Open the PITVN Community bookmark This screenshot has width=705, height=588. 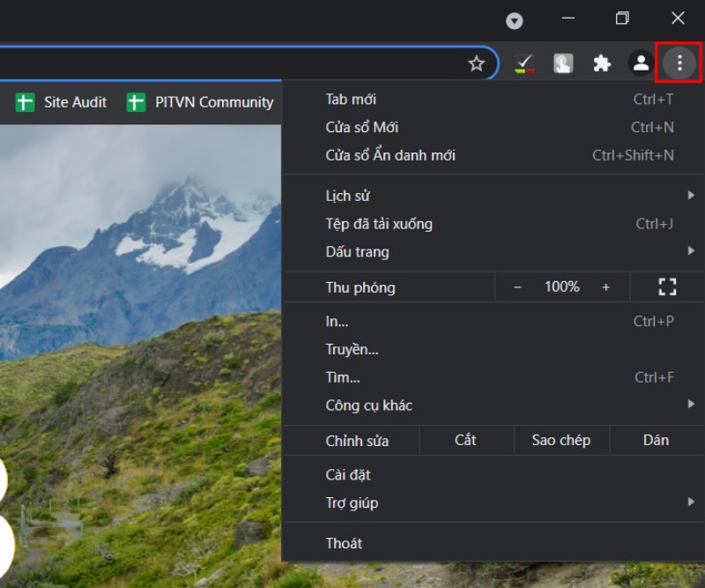(201, 102)
